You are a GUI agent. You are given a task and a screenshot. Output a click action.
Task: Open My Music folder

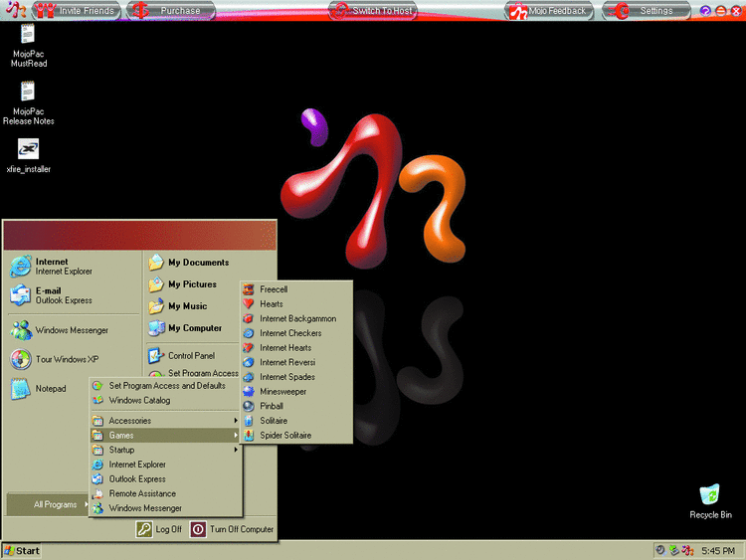pyautogui.click(x=192, y=306)
